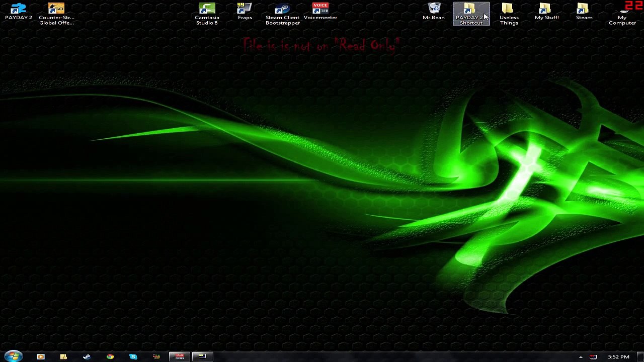Select the Fraps desktop icon
This screenshot has height=362, width=644.
tap(245, 12)
